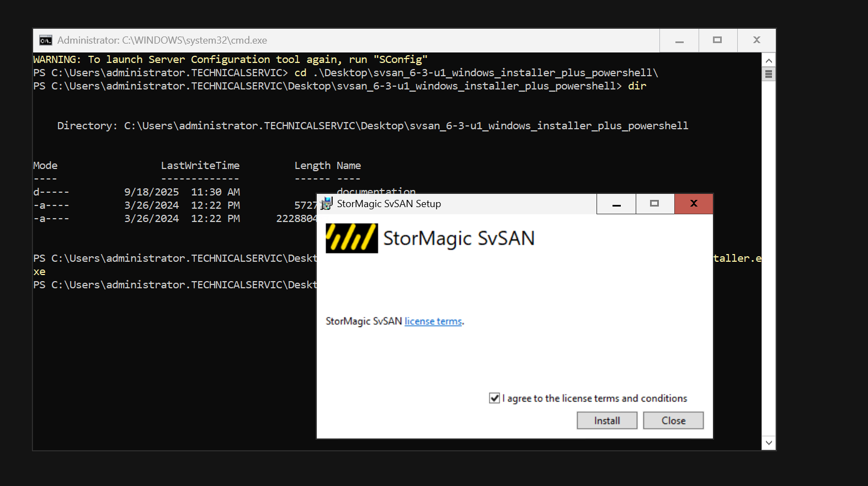The image size is (868, 486).
Task: Click the setup installer icon in dialog title bar
Action: (x=327, y=204)
